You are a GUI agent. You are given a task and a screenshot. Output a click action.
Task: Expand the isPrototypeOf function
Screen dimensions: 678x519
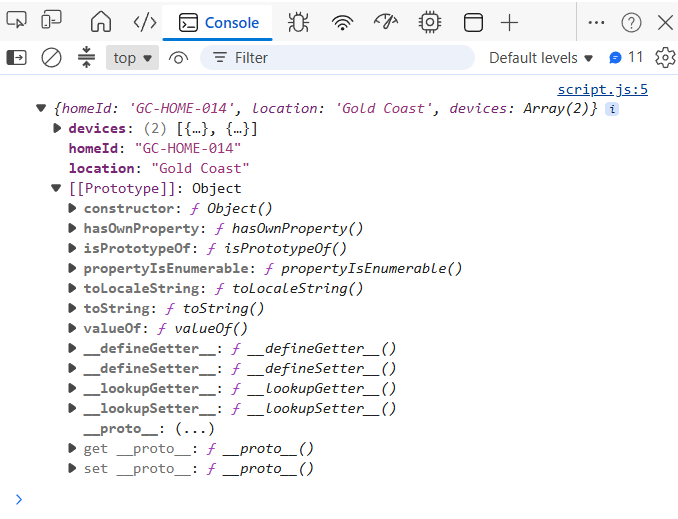tap(72, 248)
